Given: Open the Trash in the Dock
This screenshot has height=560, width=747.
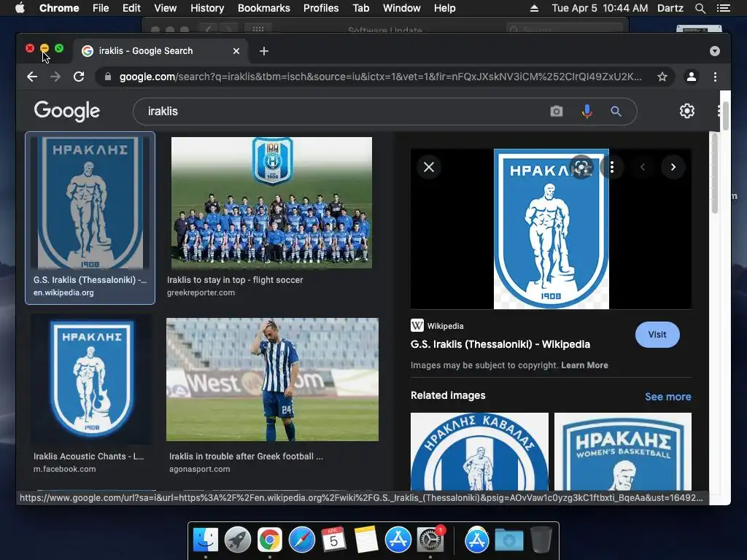Looking at the screenshot, I should [x=541, y=540].
